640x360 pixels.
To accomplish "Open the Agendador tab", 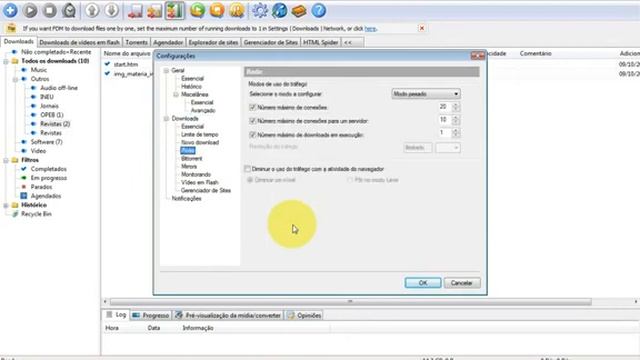I will [168, 42].
